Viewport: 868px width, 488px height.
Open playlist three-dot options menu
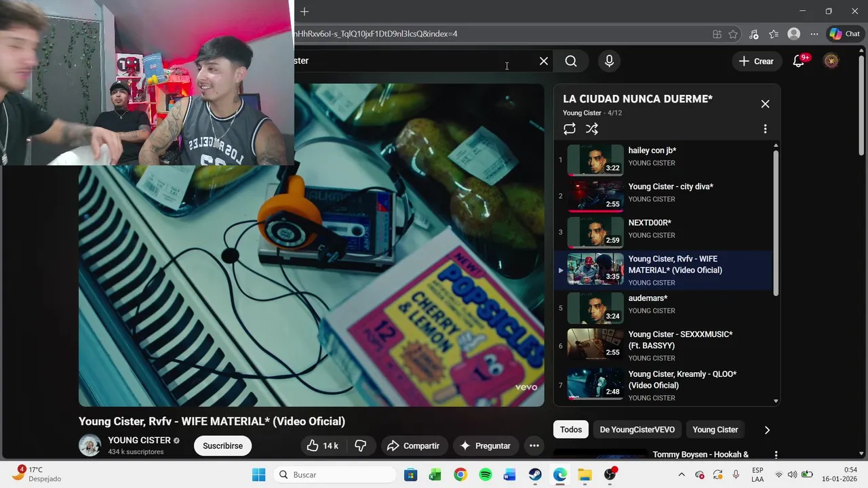click(765, 129)
